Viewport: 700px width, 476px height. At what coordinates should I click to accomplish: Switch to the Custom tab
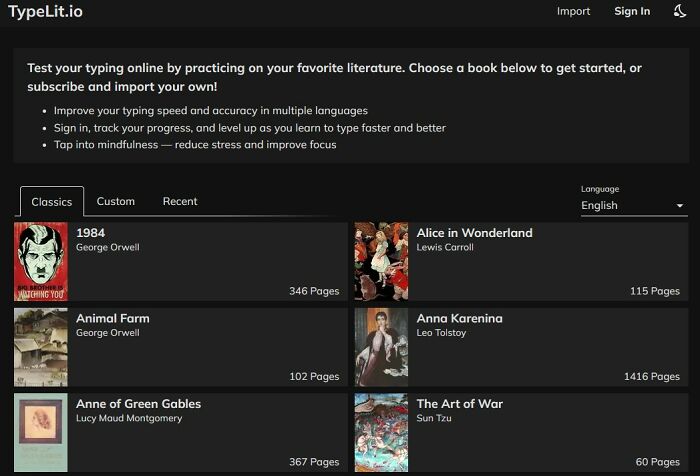click(x=116, y=201)
